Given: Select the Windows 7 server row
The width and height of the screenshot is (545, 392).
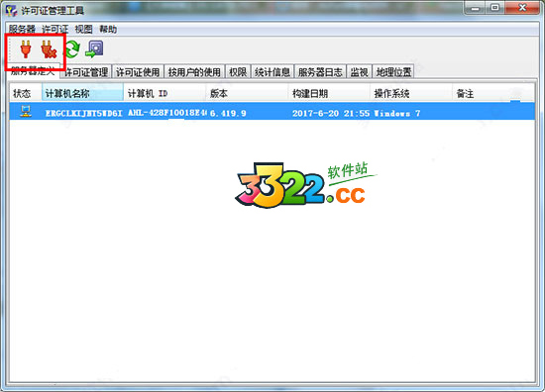Looking at the screenshot, I should click(x=272, y=112).
